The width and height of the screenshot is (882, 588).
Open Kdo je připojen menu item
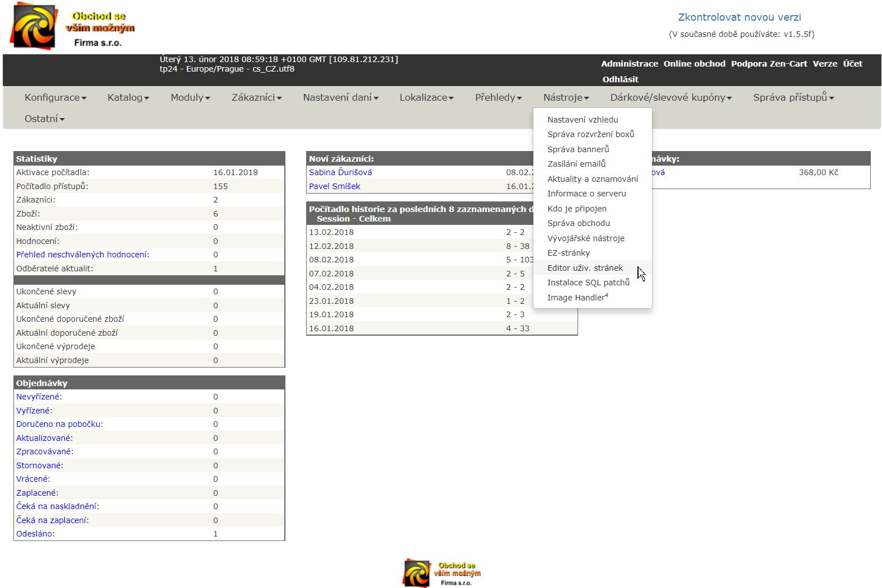(576, 209)
